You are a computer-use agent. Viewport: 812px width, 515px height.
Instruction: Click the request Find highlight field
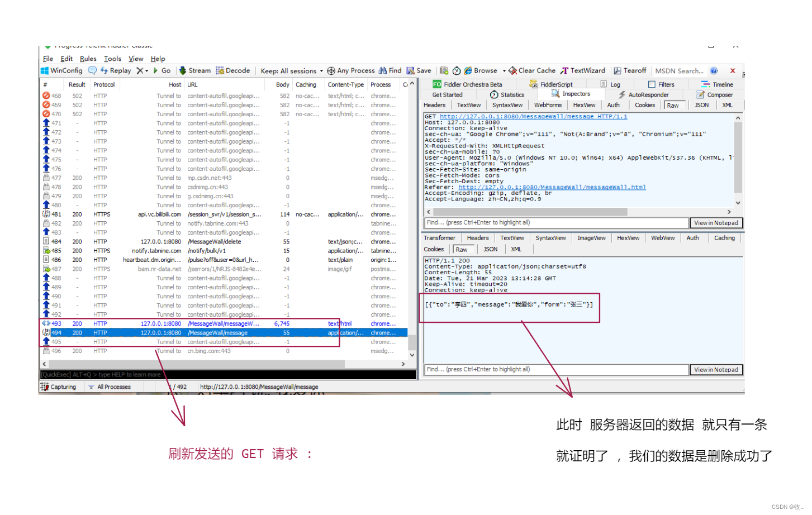tap(556, 223)
